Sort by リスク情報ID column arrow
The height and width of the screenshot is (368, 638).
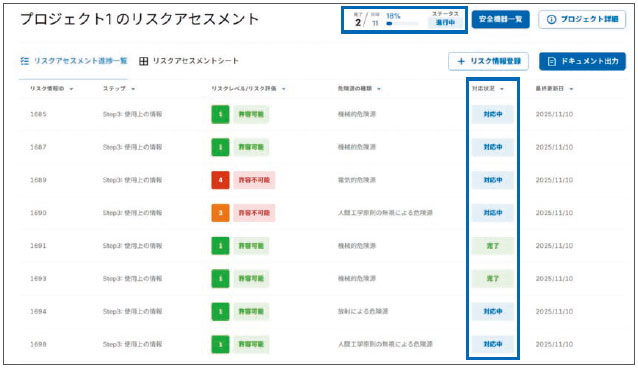71,89
